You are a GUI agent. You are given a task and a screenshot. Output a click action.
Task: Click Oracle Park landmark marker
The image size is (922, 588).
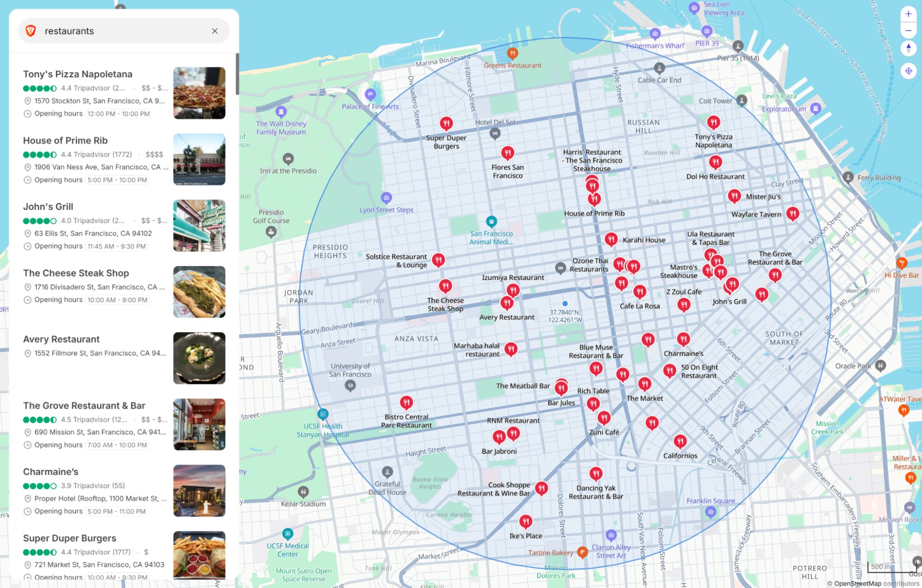tap(880, 366)
